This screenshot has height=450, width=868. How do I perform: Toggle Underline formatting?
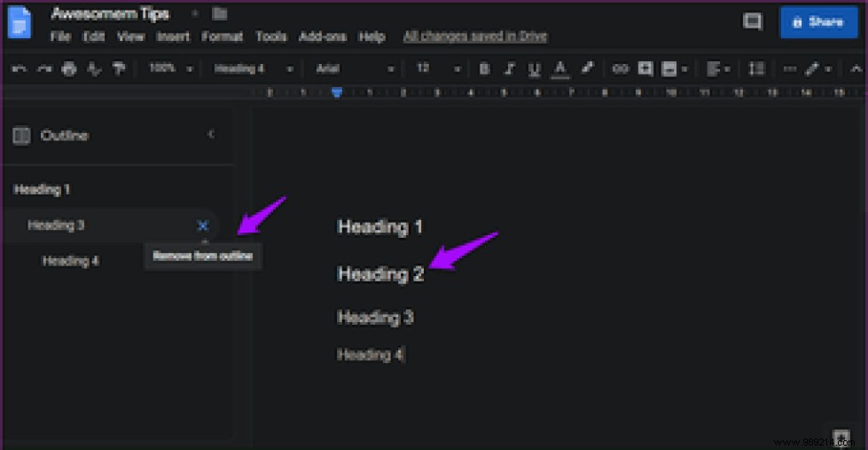point(534,70)
